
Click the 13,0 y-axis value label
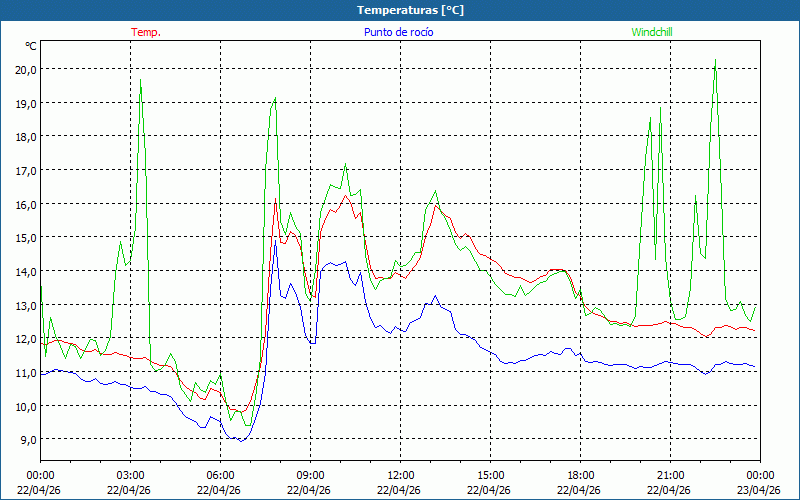(25, 305)
